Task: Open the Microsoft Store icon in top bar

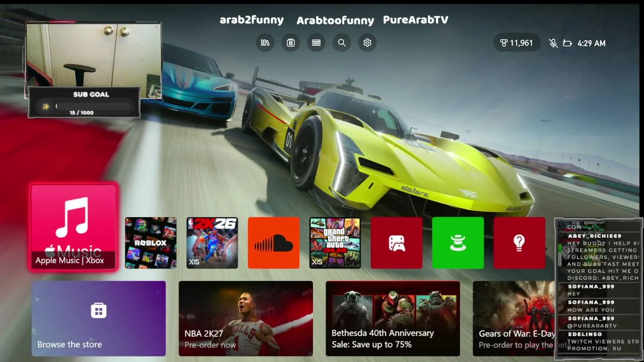Action: tap(291, 43)
